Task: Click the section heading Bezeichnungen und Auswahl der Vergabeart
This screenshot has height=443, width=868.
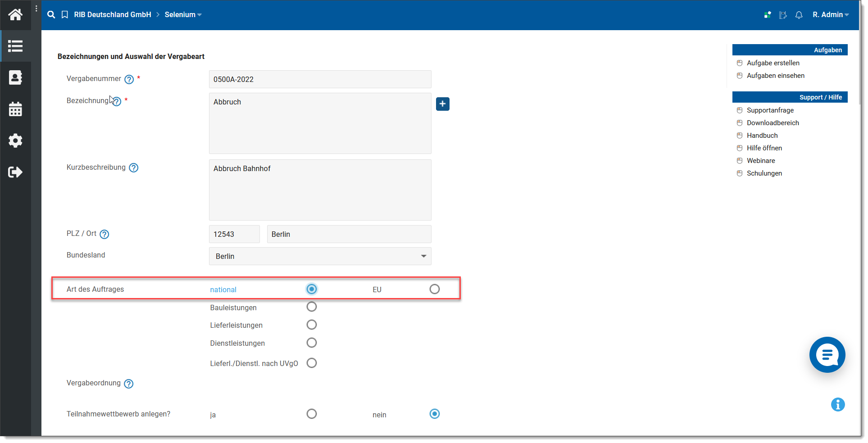Action: pos(131,57)
